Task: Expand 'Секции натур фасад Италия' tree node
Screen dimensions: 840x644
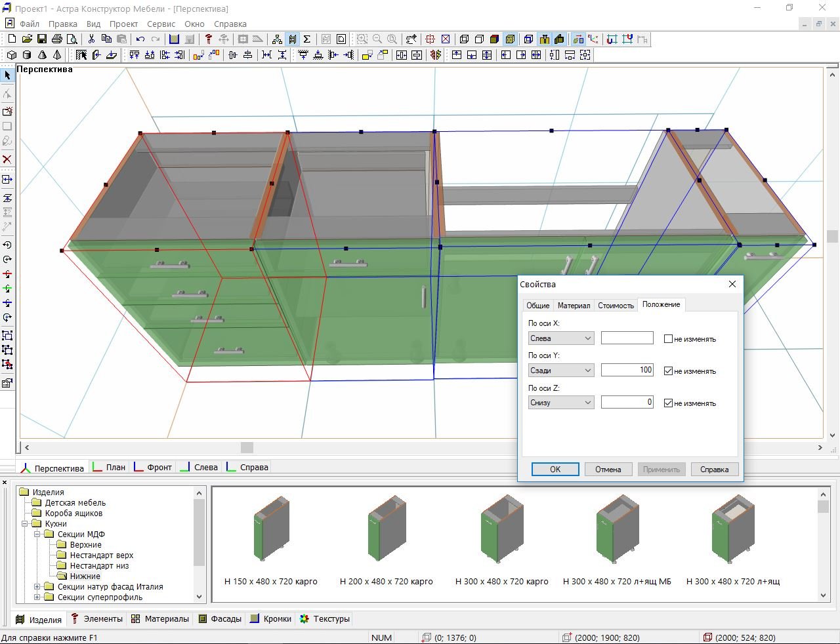Action: [37, 587]
